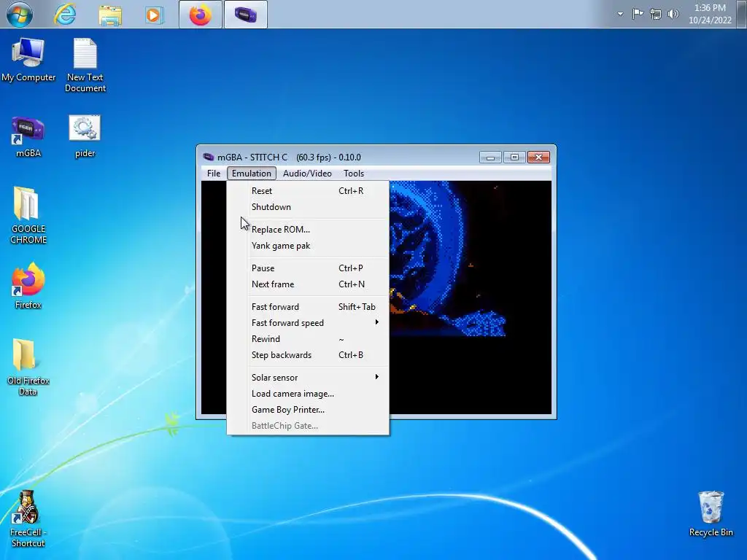Show hidden tray icons arrow
This screenshot has width=747, height=560.
click(620, 14)
